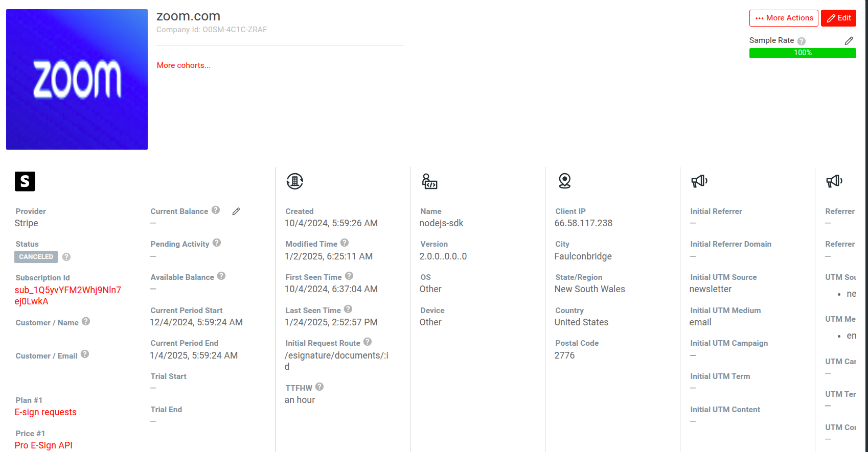This screenshot has height=452, width=868.
Task: Click the red Edit button
Action: [x=838, y=18]
